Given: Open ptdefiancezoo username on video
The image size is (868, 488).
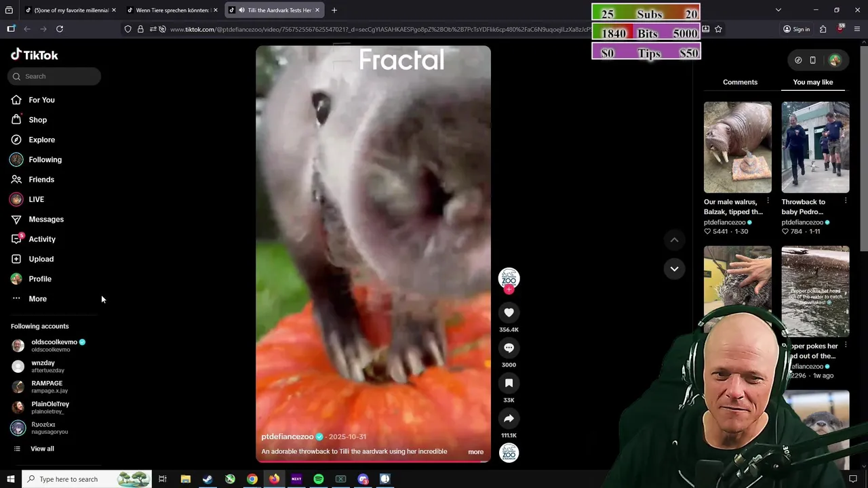Looking at the screenshot, I should click(288, 437).
